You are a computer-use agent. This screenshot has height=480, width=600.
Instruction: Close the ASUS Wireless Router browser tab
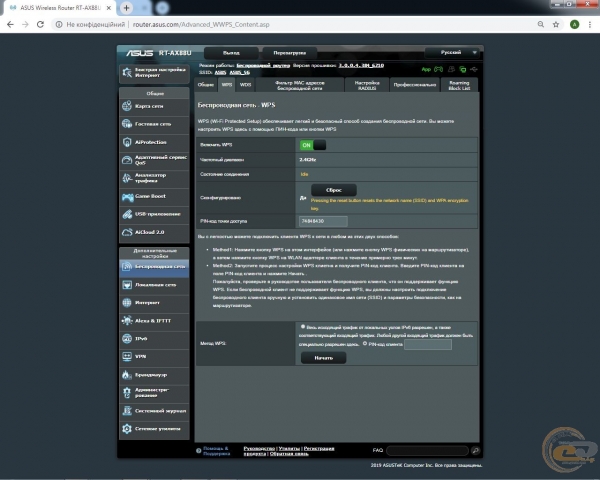click(109, 8)
